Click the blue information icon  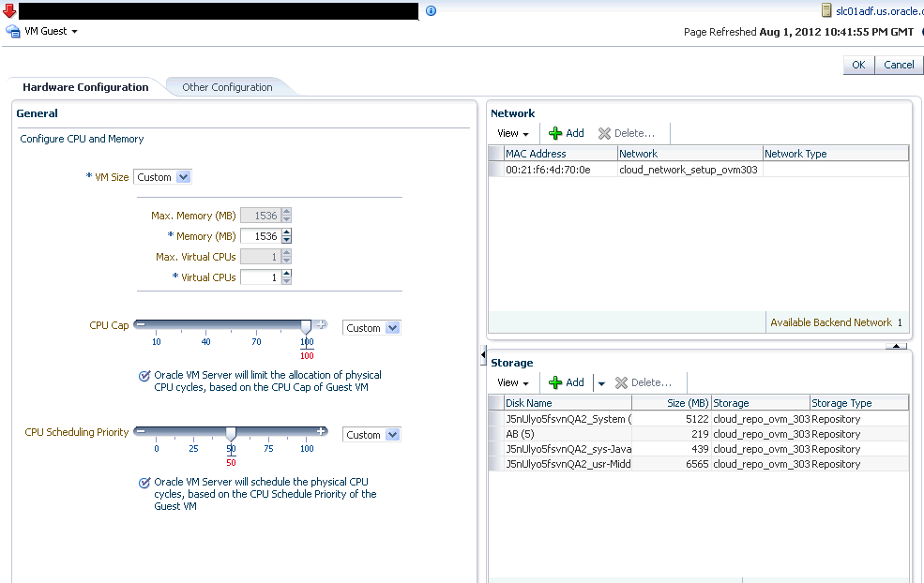431,10
